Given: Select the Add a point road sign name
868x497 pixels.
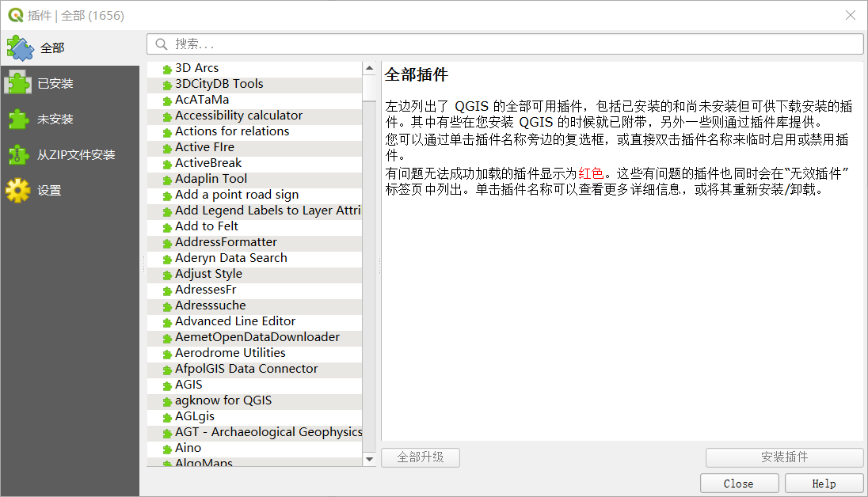Looking at the screenshot, I should (237, 195).
